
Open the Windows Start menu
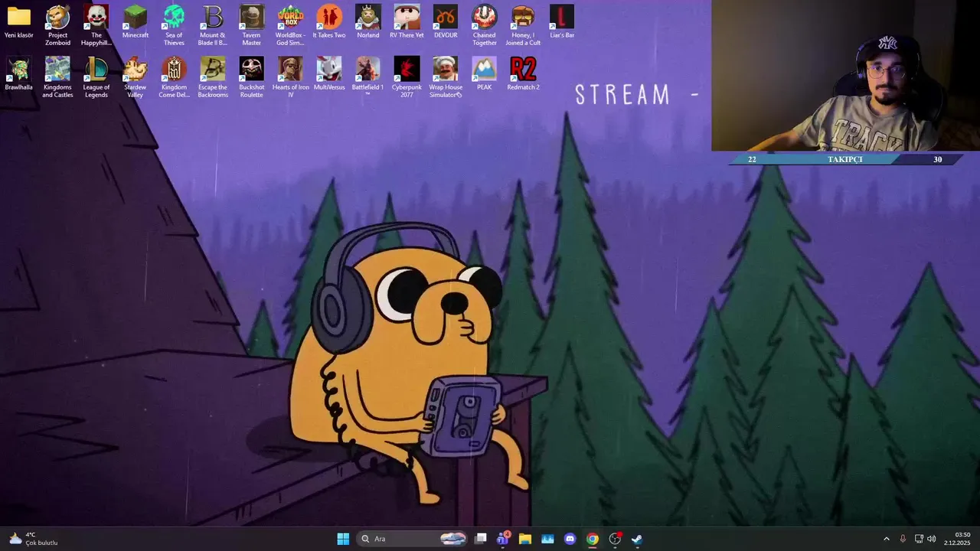click(343, 539)
